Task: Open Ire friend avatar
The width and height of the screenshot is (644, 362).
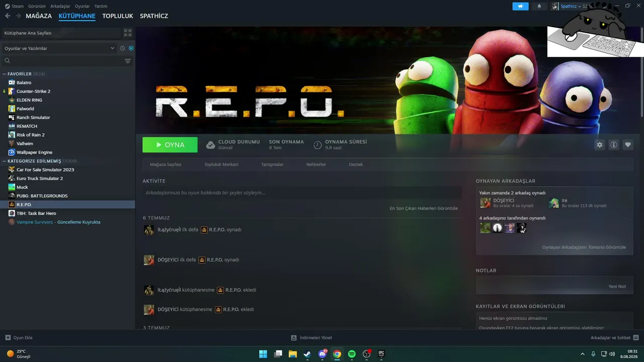Action: tap(554, 203)
